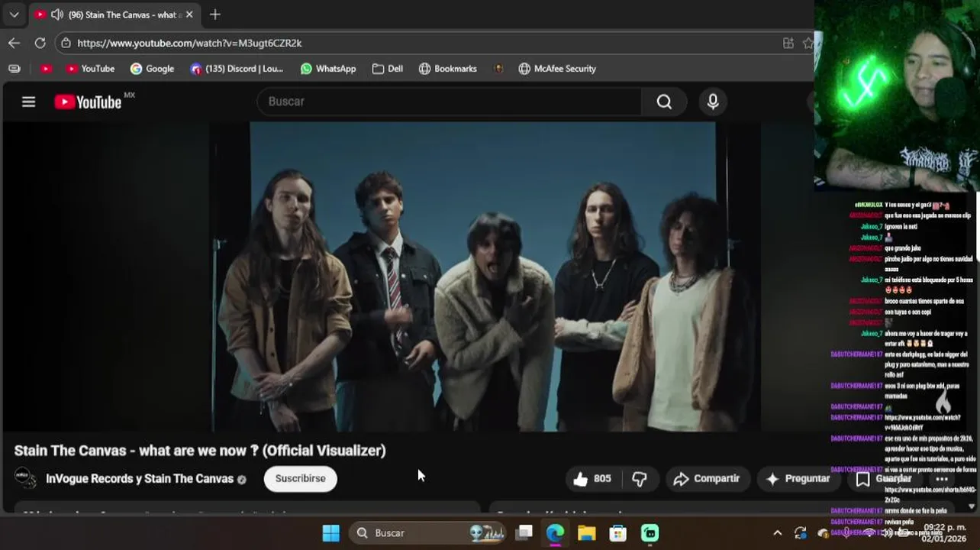View site information lock icon
Screen dimensions: 980x550
66,44
